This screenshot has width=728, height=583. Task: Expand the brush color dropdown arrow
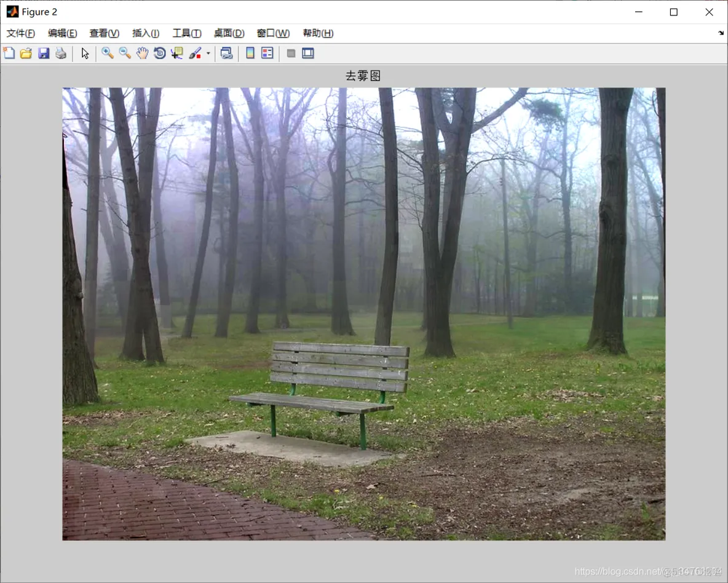click(208, 54)
